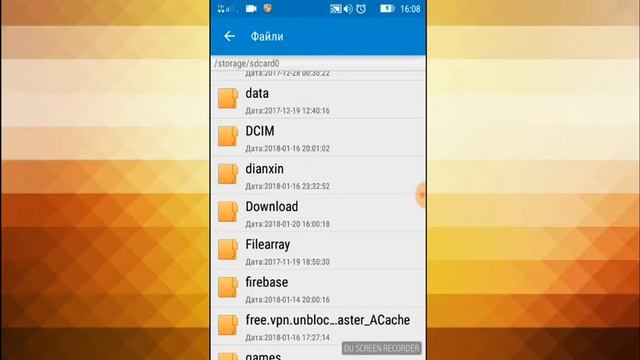
Task: Select the 'dianxin' folder name
Action: pos(264,169)
